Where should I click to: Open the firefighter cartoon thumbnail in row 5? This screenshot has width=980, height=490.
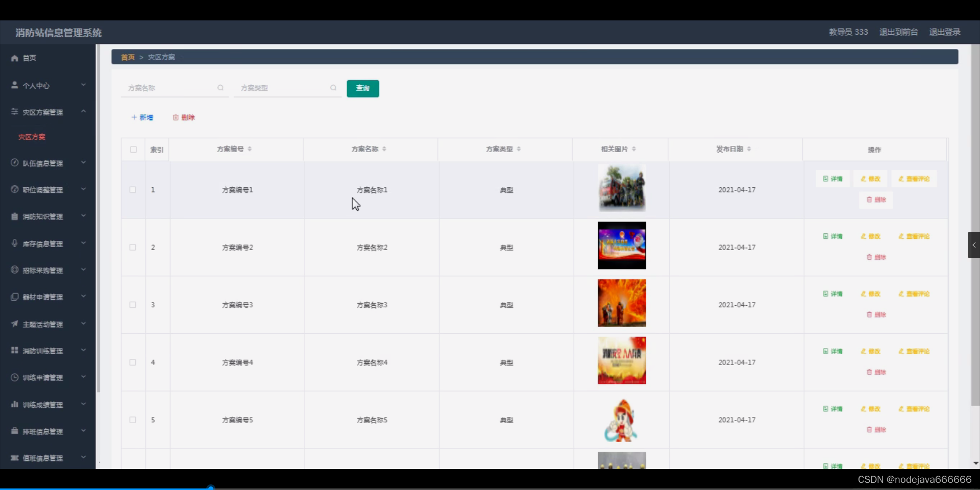click(x=622, y=420)
